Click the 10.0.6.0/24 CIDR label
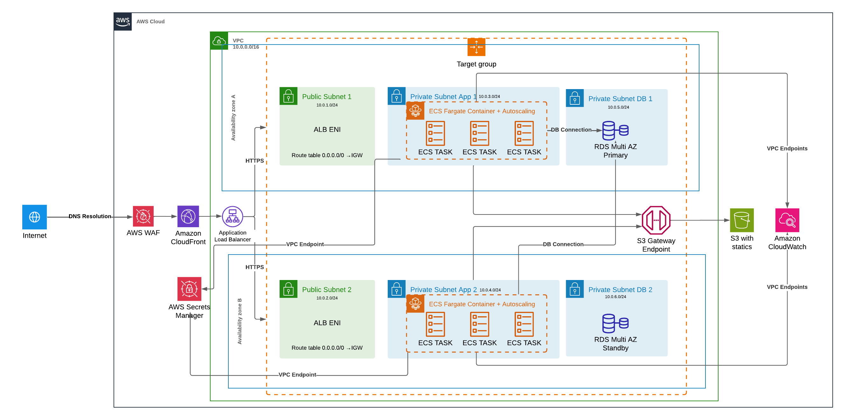 615,297
